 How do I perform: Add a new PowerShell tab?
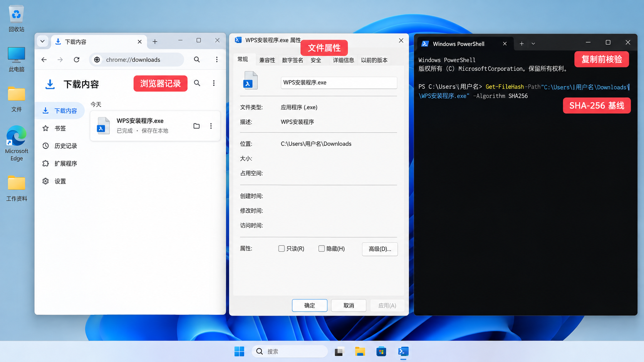tap(522, 43)
